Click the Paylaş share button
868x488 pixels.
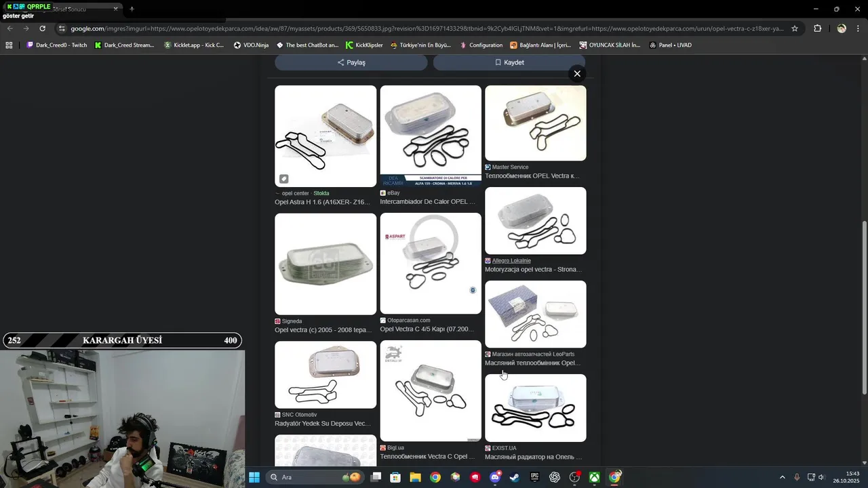coord(351,62)
